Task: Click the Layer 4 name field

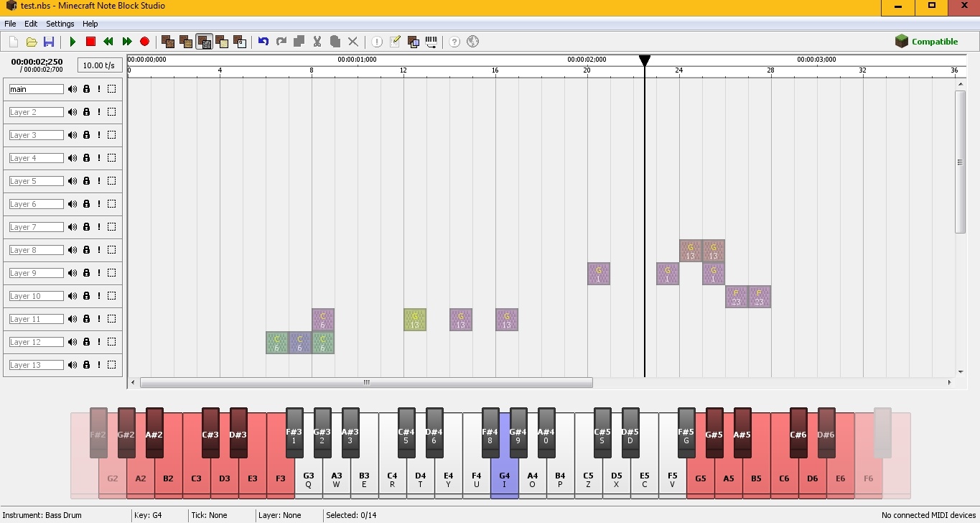Action: 36,158
